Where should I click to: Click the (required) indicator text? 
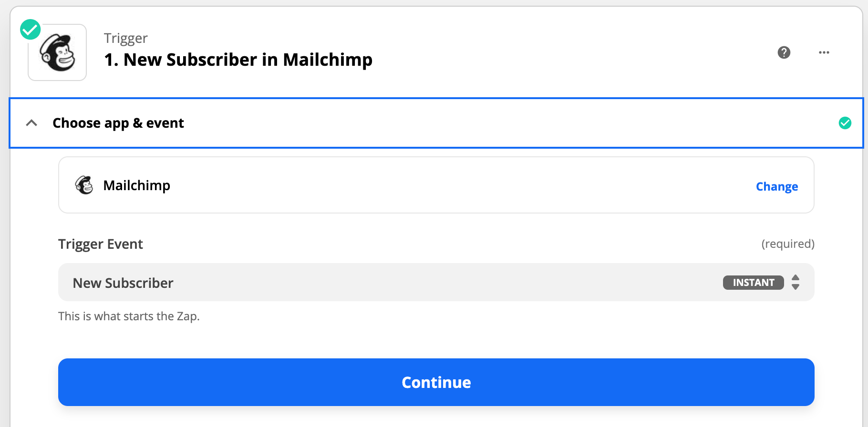[x=788, y=244]
